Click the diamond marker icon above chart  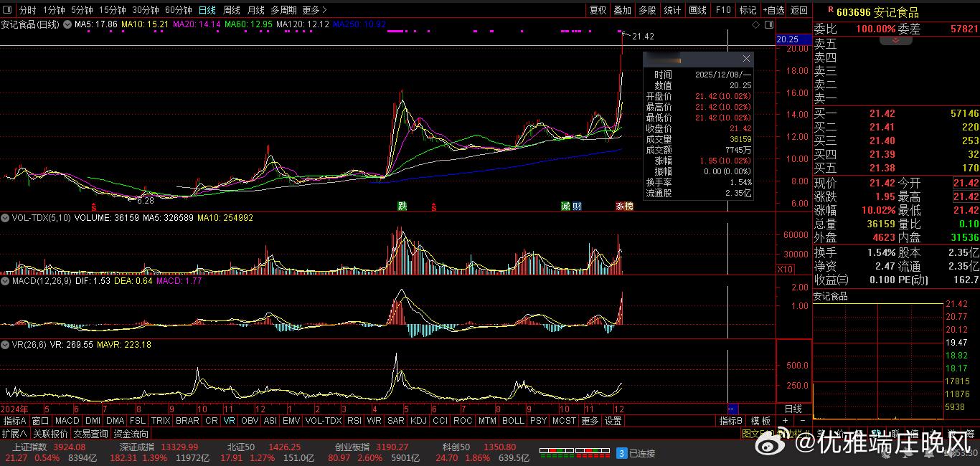coord(756,24)
